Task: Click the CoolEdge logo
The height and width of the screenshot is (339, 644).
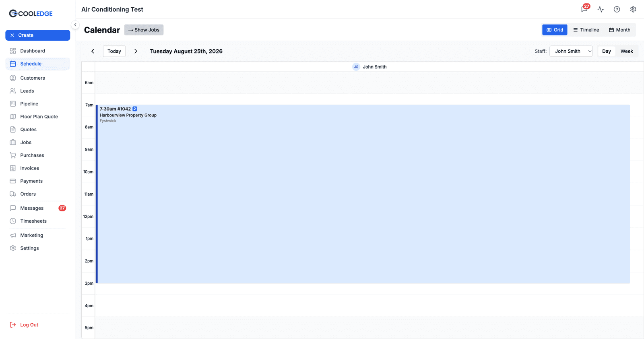Action: pyautogui.click(x=31, y=14)
